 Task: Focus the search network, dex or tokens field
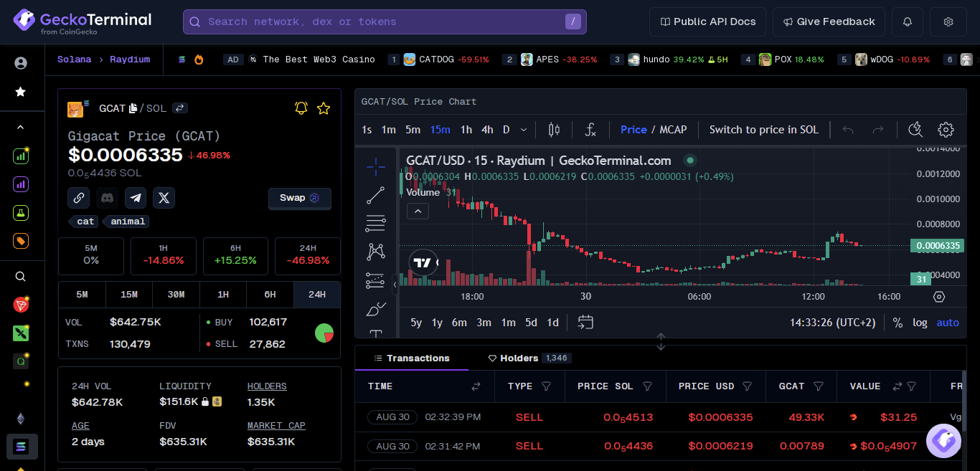point(385,22)
